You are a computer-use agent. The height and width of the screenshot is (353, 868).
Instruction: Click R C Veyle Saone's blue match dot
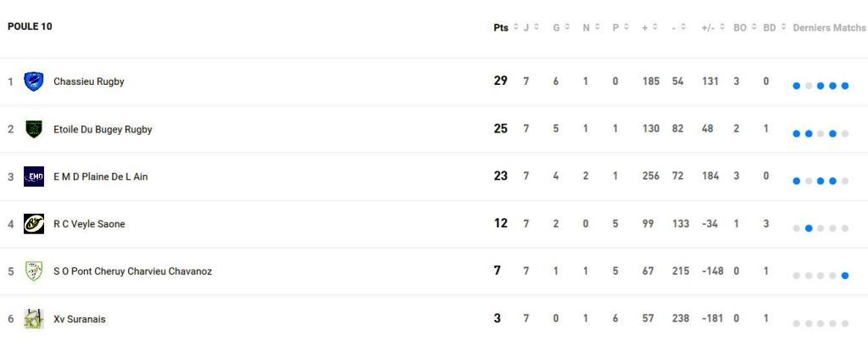809,228
